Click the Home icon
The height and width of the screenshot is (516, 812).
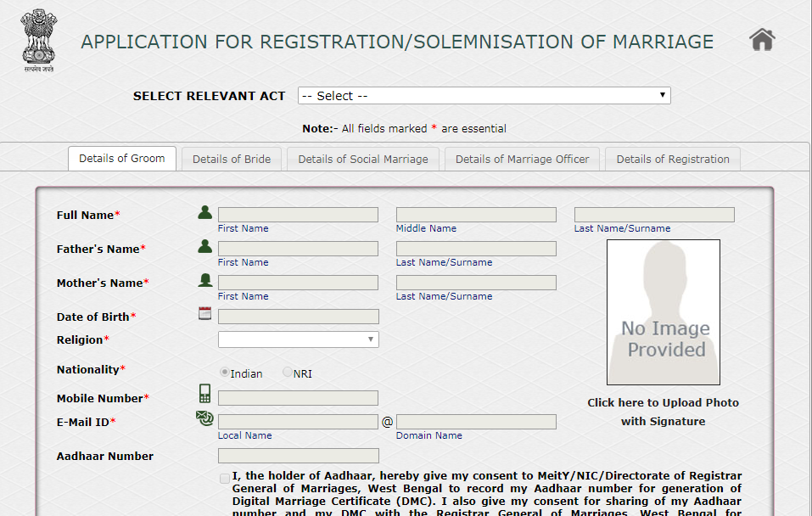[x=761, y=37]
